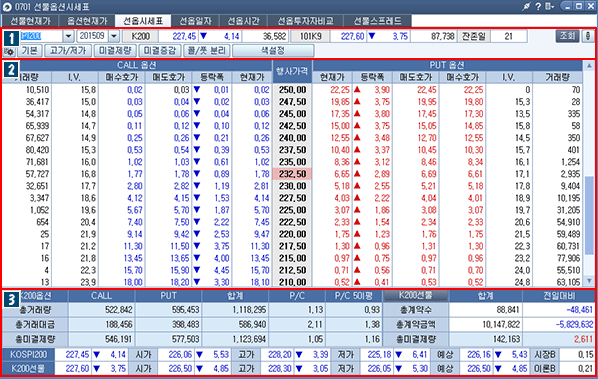The height and width of the screenshot is (379, 598).
Task: Click the 행사가격 column header
Action: [292, 71]
